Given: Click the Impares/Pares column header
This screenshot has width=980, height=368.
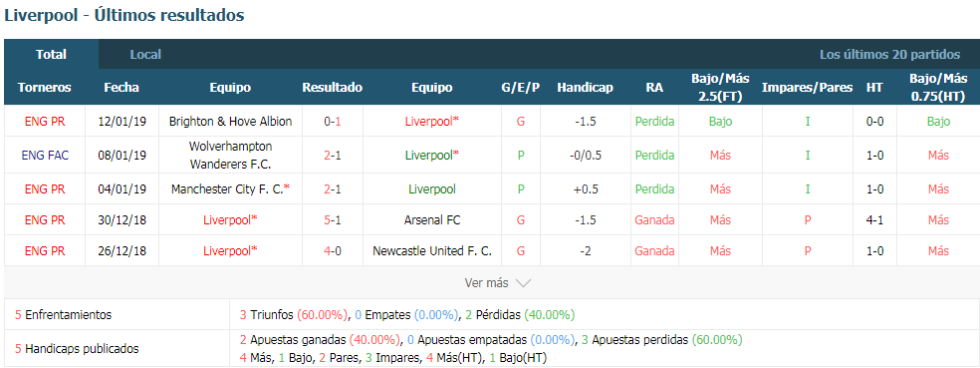Looking at the screenshot, I should pyautogui.click(x=807, y=88).
